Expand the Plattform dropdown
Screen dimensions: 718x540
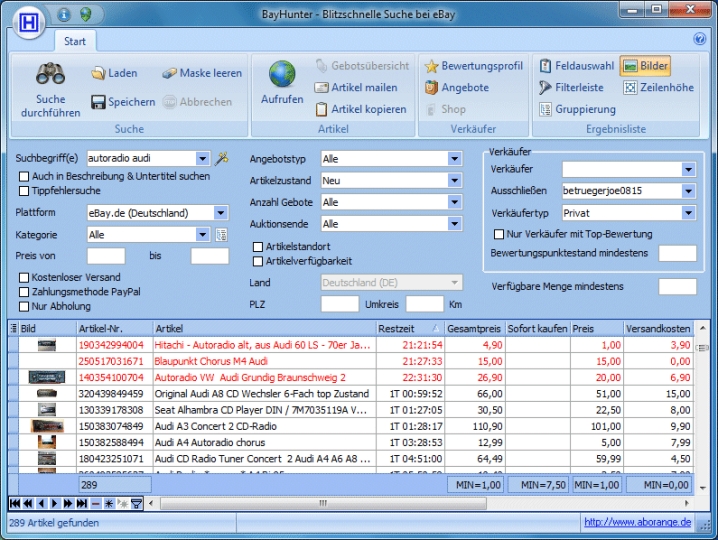(x=220, y=213)
